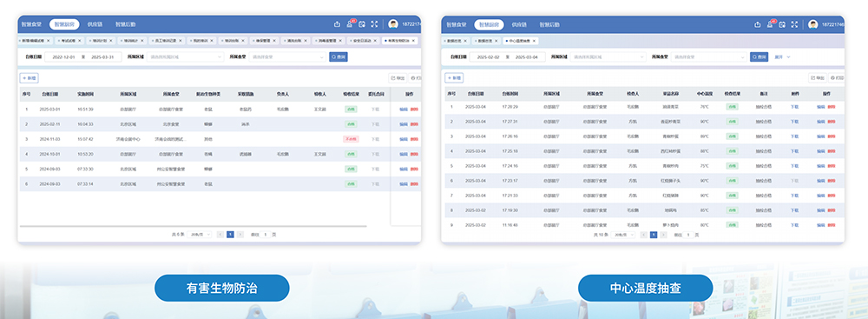Image resolution: width=868 pixels, height=319 pixels.
Task: Click the calendar-check icon in left window header
Action: [362, 23]
